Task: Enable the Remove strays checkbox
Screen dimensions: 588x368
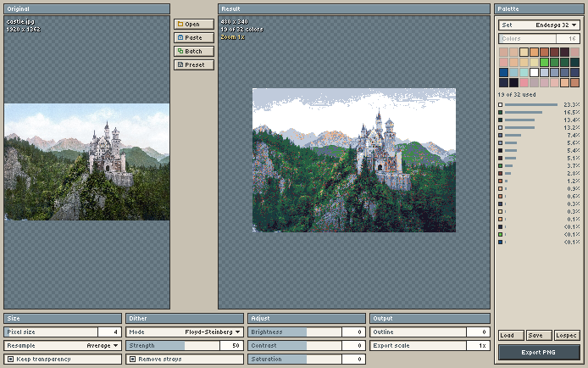Action: pos(132,360)
